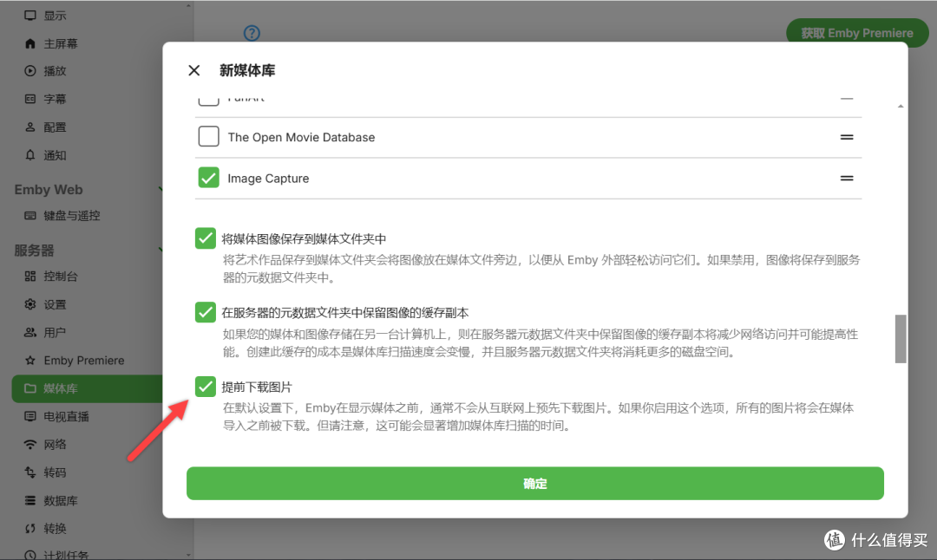Toggle 将媒体图像保存到媒体文件夹中 checkbox
The width and height of the screenshot is (937, 560).
pyautogui.click(x=205, y=238)
